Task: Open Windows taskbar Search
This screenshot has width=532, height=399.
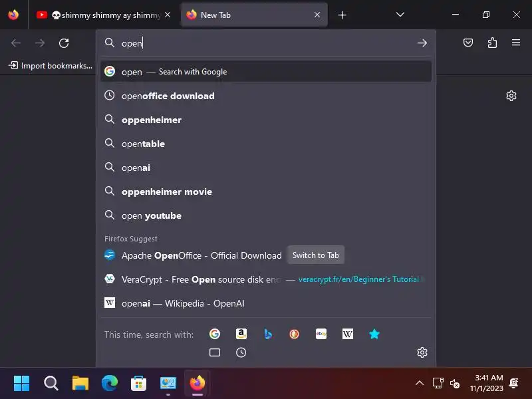Action: [51, 383]
